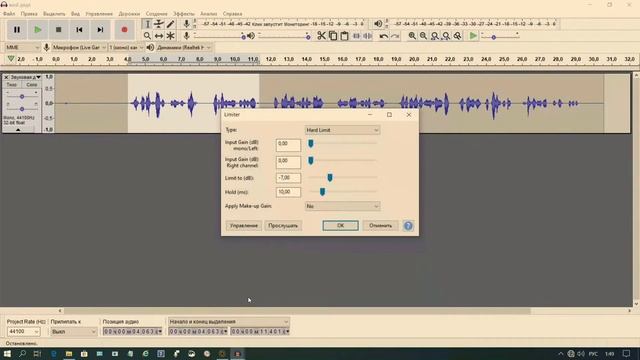Click the Silence audio icon

click(x=368, y=36)
